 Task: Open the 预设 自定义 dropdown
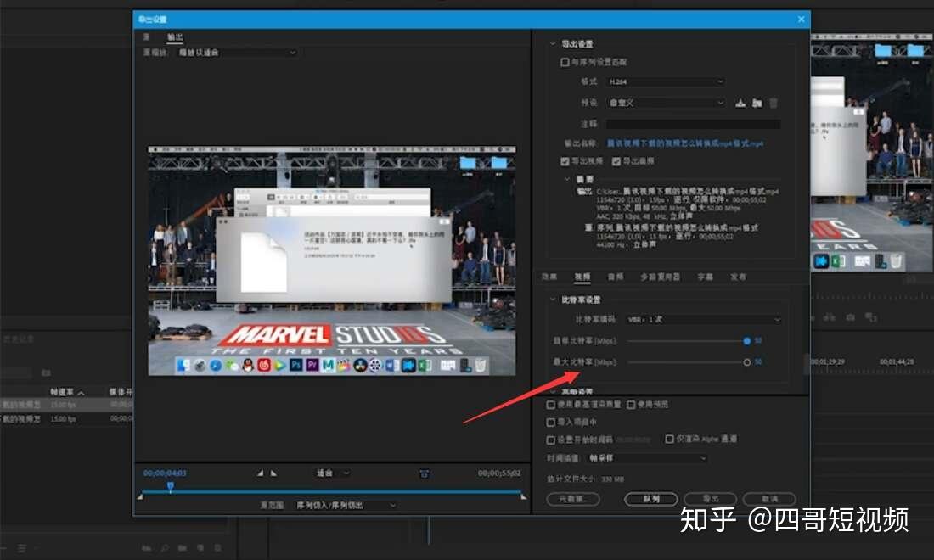point(666,103)
